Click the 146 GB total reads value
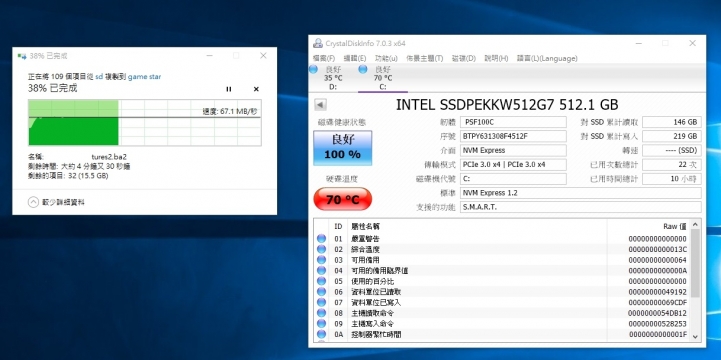The image size is (721, 360). click(672, 122)
